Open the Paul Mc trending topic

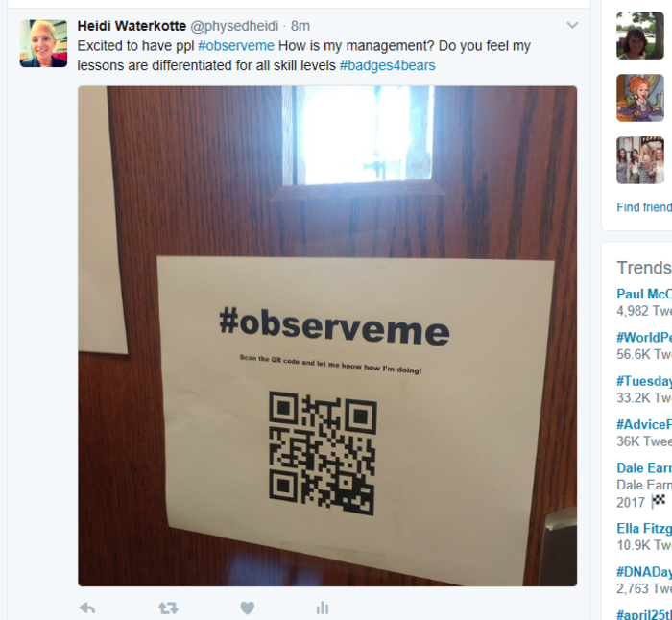point(644,294)
